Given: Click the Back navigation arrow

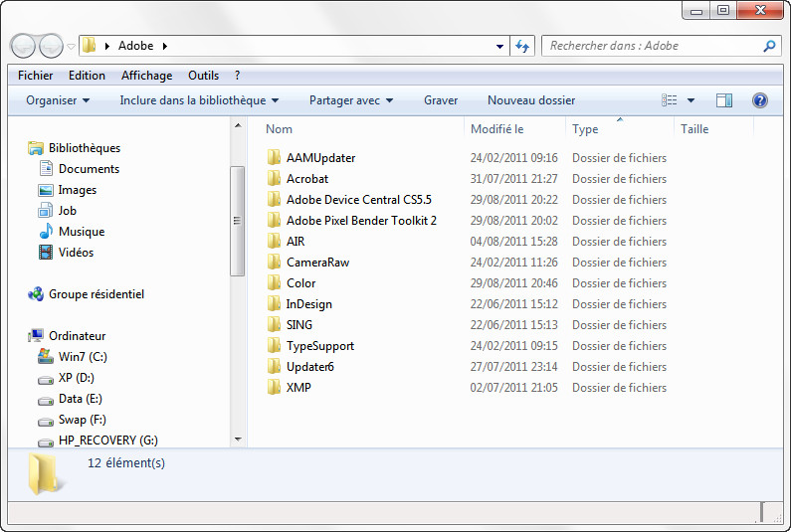Looking at the screenshot, I should coord(23,47).
